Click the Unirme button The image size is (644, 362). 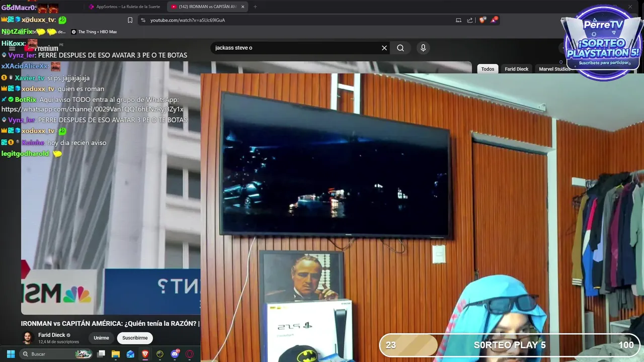(101, 338)
